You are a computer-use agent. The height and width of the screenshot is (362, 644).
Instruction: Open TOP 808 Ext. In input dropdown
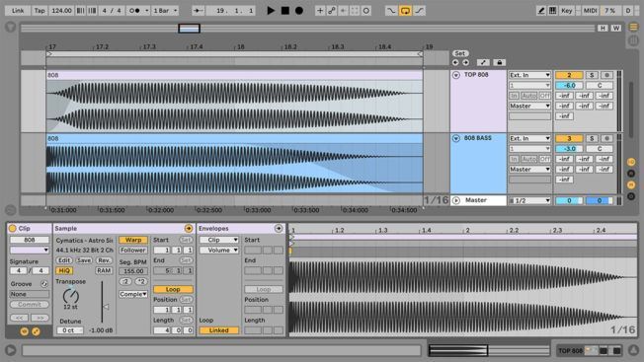pos(529,75)
